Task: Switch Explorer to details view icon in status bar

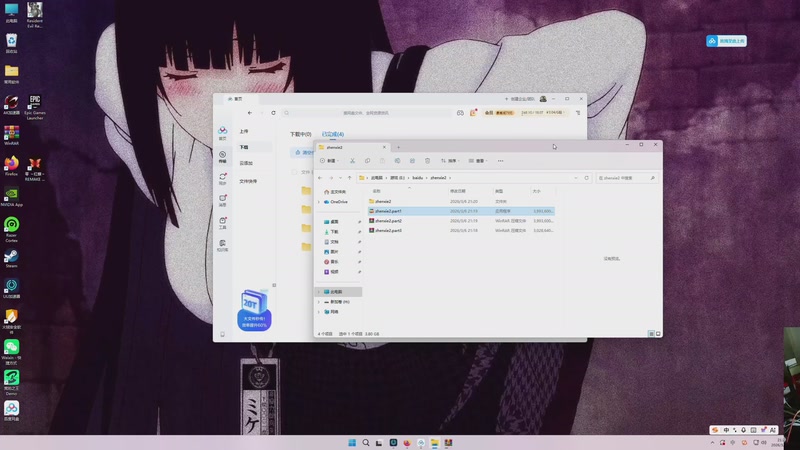Action: coord(651,334)
